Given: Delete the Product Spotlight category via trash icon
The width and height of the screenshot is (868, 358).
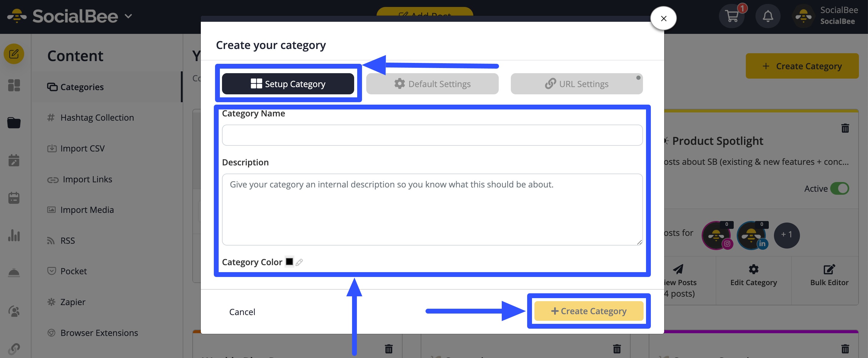Looking at the screenshot, I should click(845, 128).
